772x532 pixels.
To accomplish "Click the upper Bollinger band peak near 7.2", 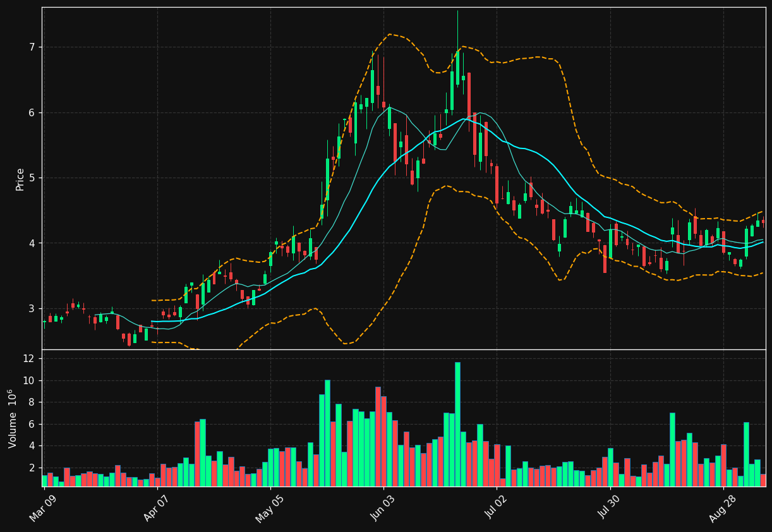I will point(390,34).
